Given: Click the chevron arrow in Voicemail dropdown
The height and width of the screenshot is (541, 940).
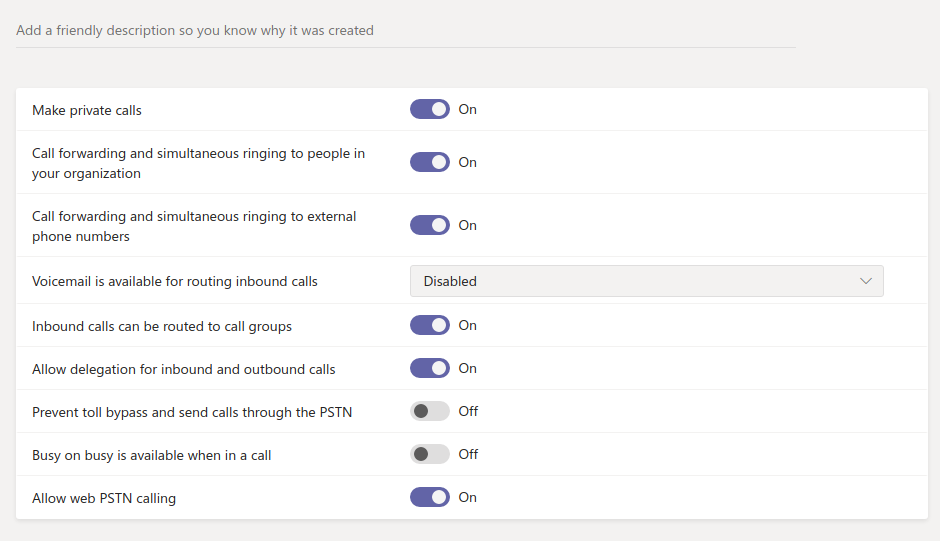Looking at the screenshot, I should [x=866, y=281].
